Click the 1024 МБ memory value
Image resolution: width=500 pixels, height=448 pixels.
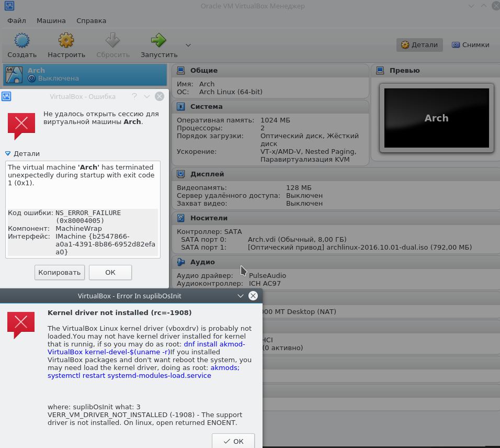pyautogui.click(x=275, y=120)
